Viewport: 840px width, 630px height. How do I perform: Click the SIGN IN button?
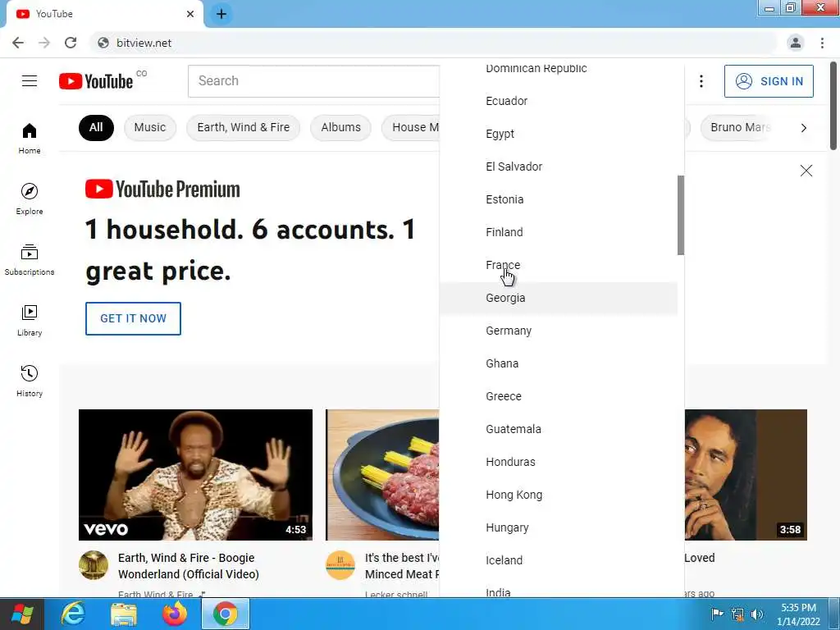[769, 81]
